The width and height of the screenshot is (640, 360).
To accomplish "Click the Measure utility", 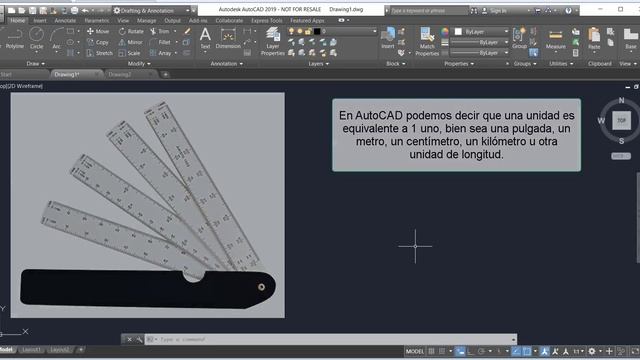I will click(x=556, y=40).
